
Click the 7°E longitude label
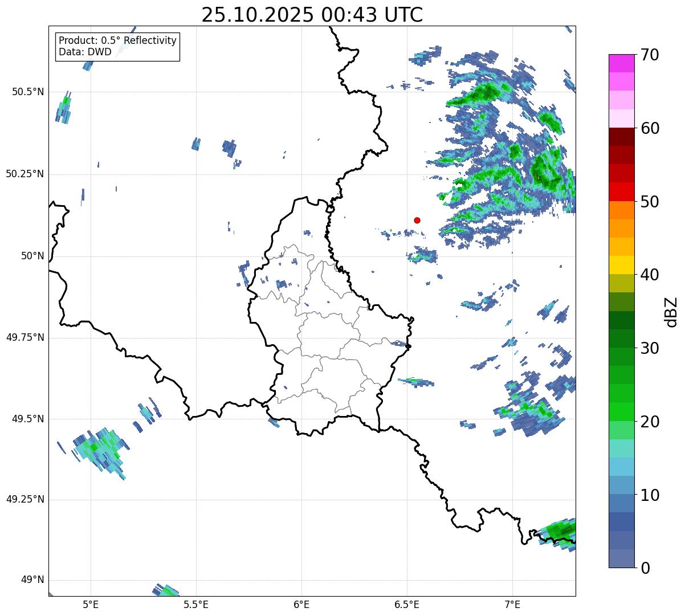[512, 604]
